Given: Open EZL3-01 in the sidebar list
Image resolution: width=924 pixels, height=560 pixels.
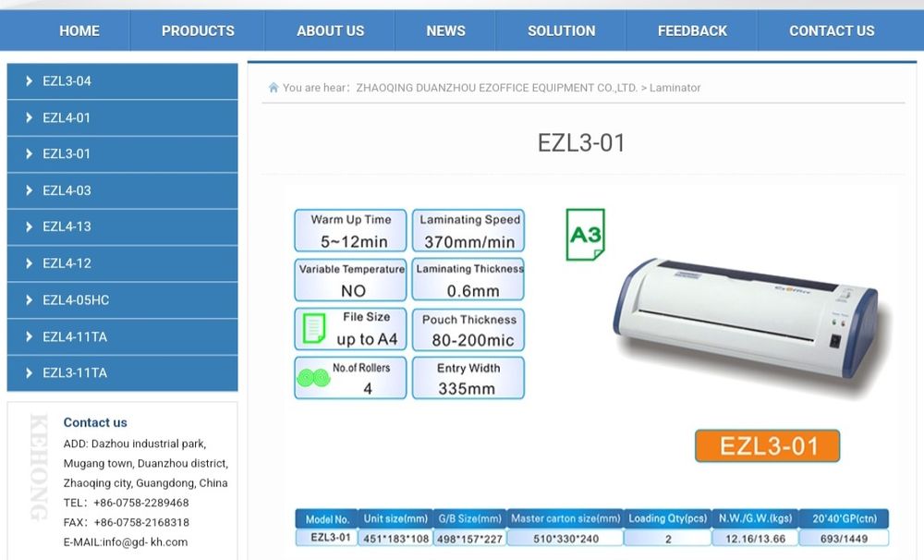Looking at the screenshot, I should 123,153.
